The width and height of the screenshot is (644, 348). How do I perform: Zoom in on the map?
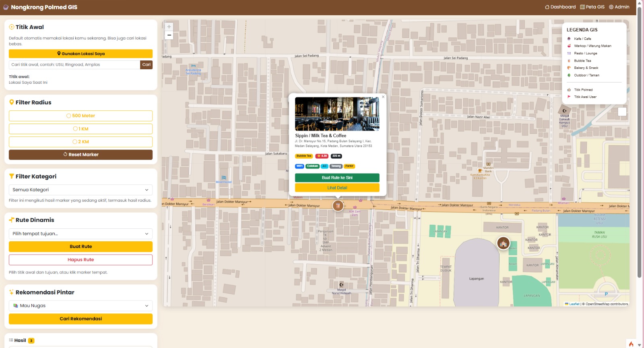tap(169, 27)
